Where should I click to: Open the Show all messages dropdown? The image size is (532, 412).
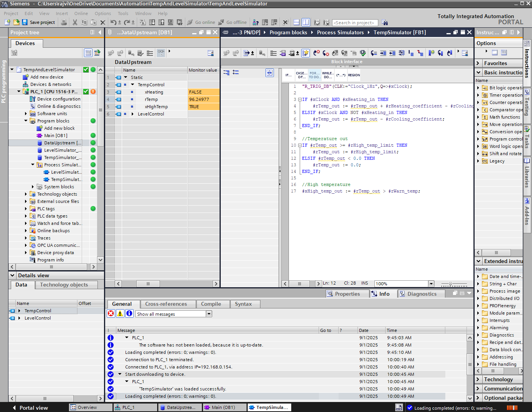pyautogui.click(x=209, y=314)
